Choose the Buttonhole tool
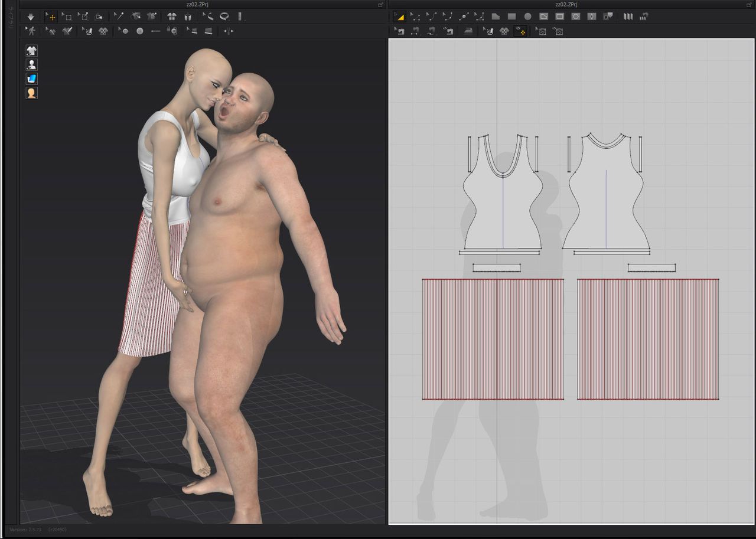756x539 pixels. (156, 31)
